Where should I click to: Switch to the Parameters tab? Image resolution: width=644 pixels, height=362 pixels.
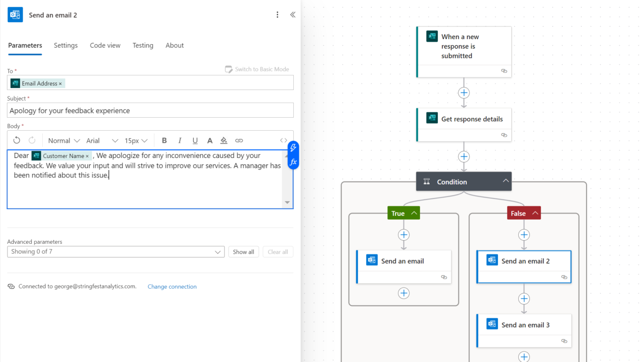click(x=25, y=45)
